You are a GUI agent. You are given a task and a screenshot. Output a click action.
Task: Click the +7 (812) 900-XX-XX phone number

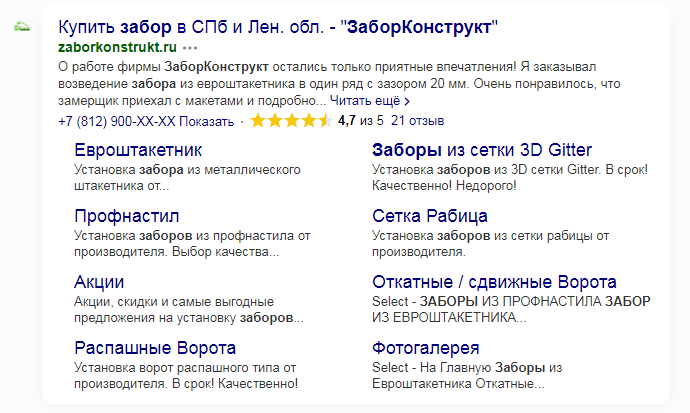117,121
